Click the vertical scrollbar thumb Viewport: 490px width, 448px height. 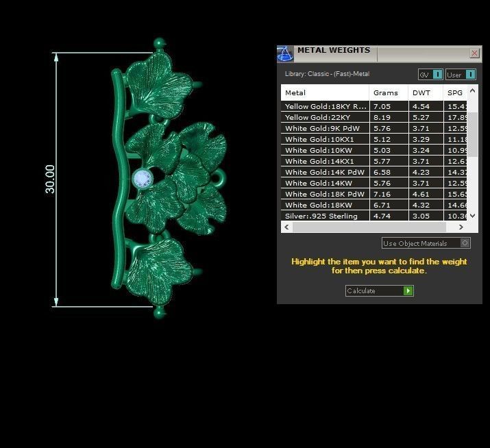pyautogui.click(x=474, y=134)
